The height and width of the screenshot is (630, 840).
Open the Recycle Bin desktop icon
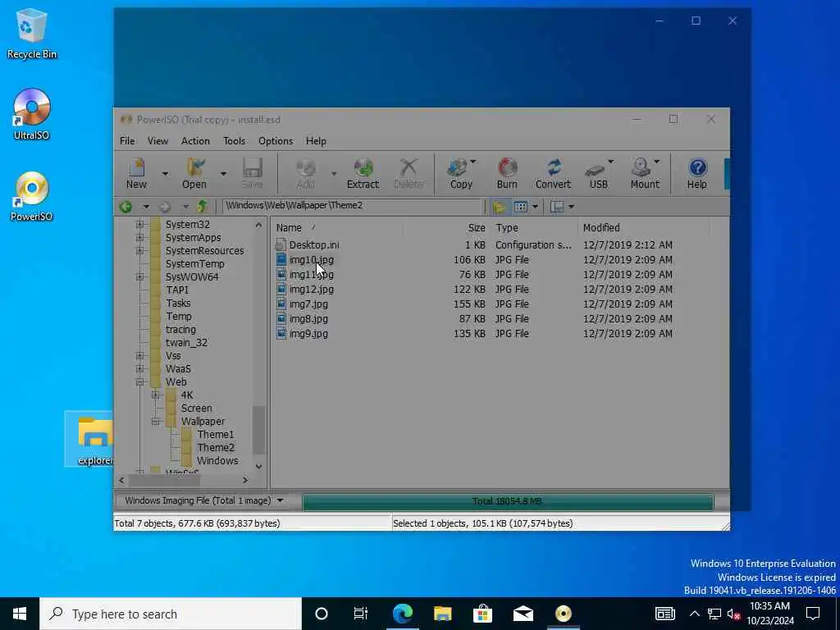pyautogui.click(x=32, y=33)
